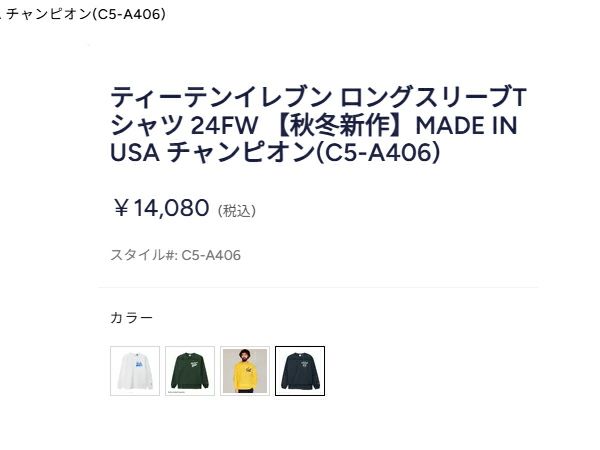
Task: Click the スタイル# label text
Action: coord(143,255)
